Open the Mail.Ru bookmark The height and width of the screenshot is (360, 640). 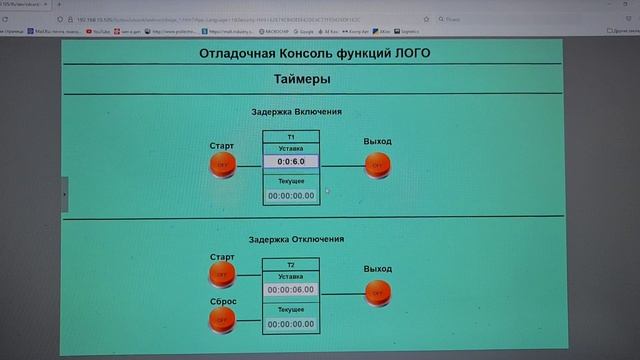54,31
